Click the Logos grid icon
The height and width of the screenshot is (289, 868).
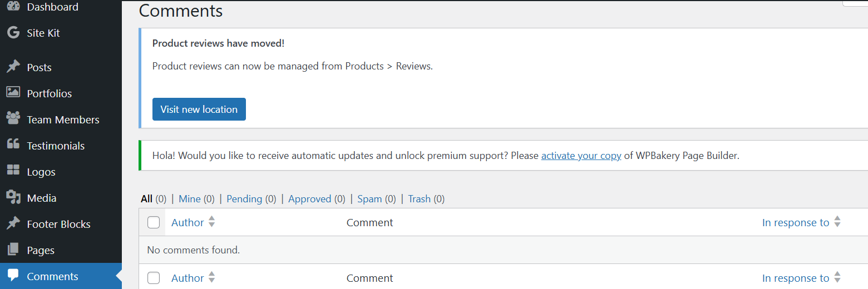[13, 171]
